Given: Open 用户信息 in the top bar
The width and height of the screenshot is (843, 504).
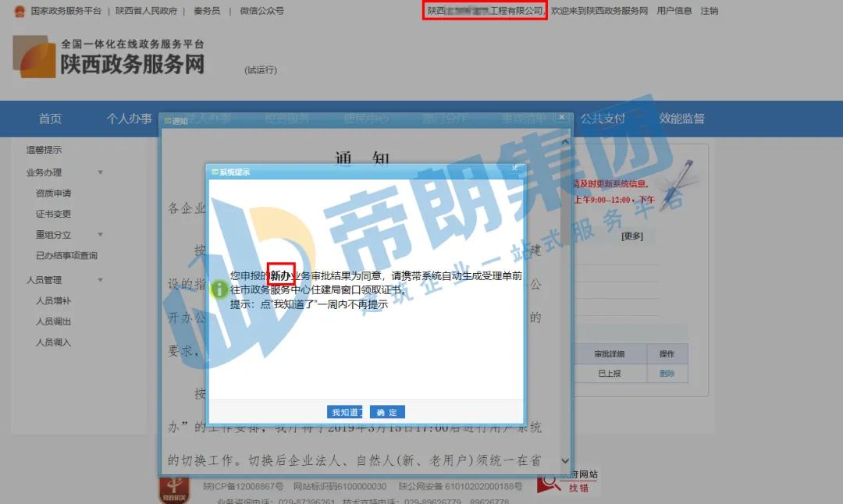Looking at the screenshot, I should (x=674, y=11).
